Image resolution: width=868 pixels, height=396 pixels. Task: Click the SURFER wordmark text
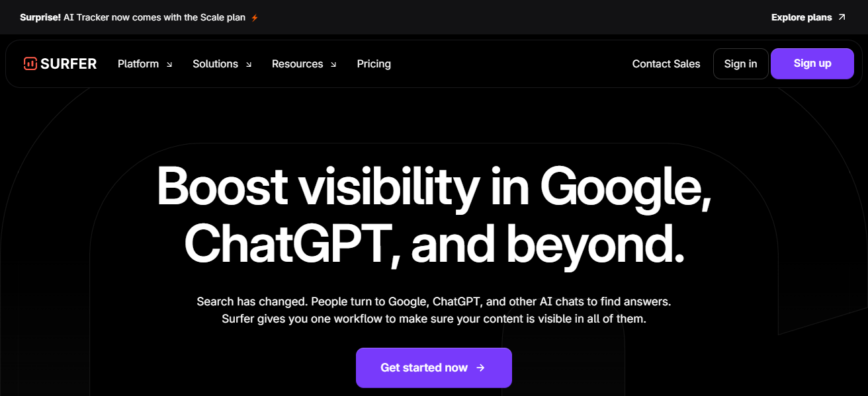pos(69,64)
